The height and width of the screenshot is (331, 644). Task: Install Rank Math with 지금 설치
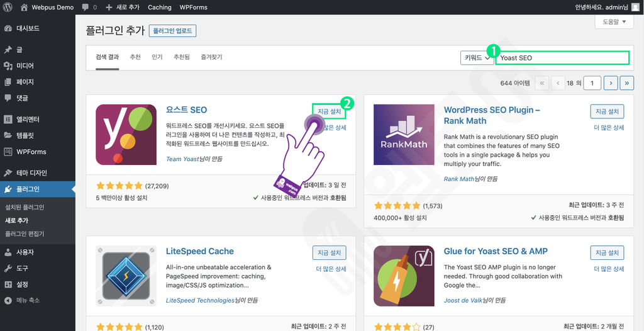[607, 111]
